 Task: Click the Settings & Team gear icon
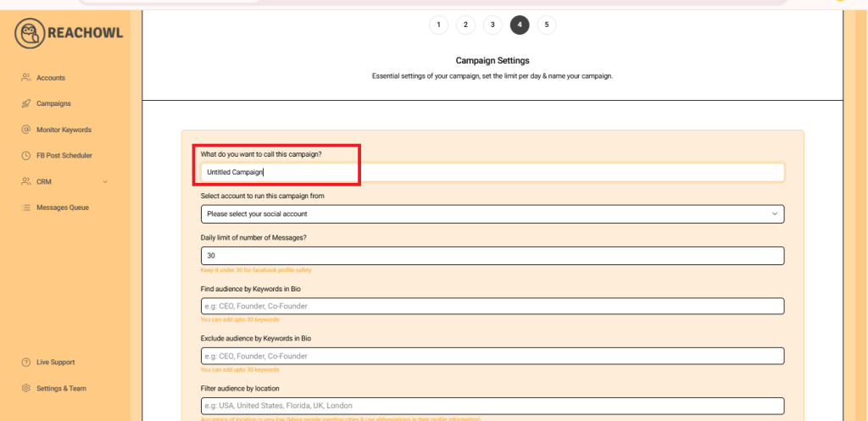click(26, 388)
